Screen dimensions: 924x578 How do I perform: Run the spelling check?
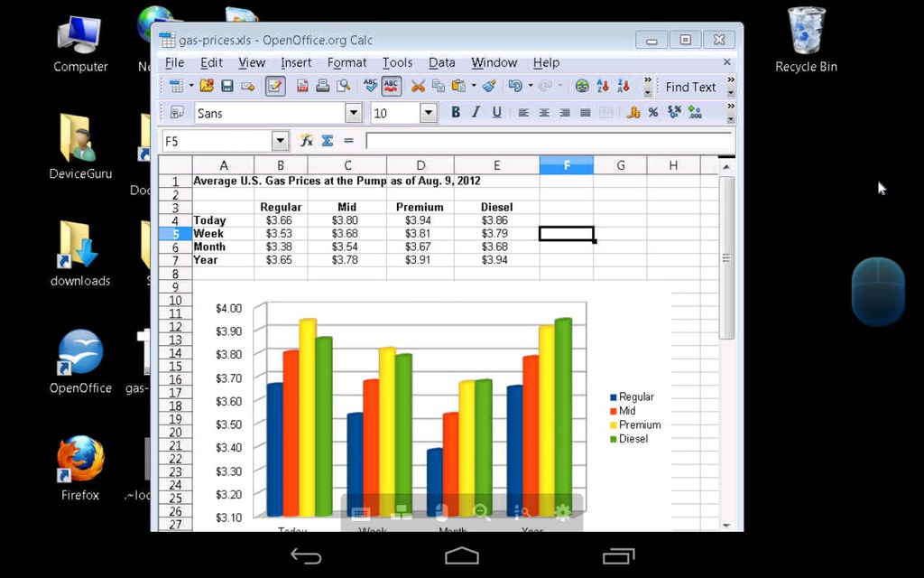(x=370, y=86)
